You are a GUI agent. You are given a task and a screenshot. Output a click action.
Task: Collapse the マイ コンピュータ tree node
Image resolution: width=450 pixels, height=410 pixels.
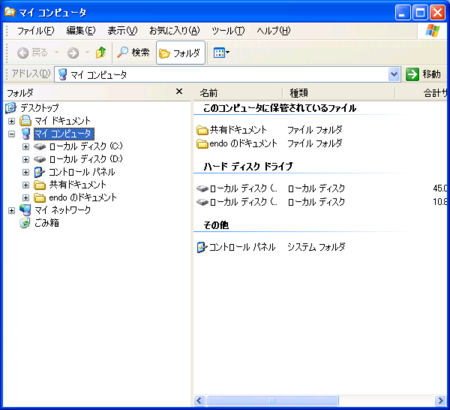(12, 134)
